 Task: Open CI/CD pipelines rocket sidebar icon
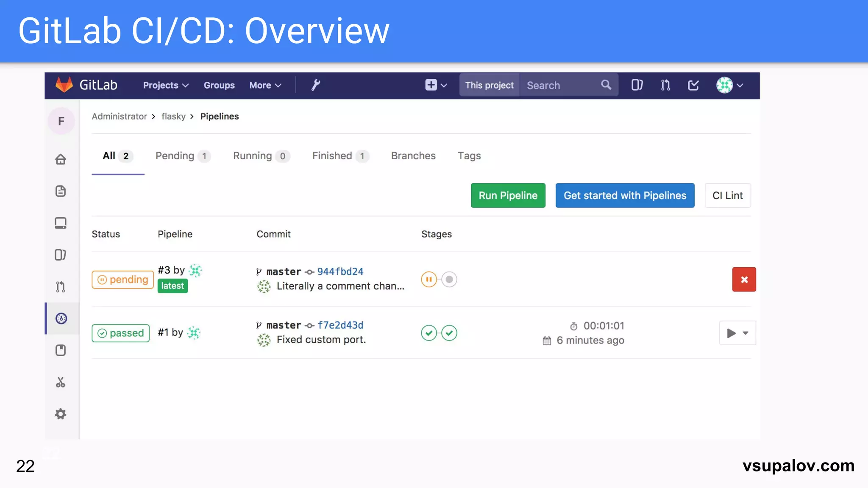tap(61, 319)
